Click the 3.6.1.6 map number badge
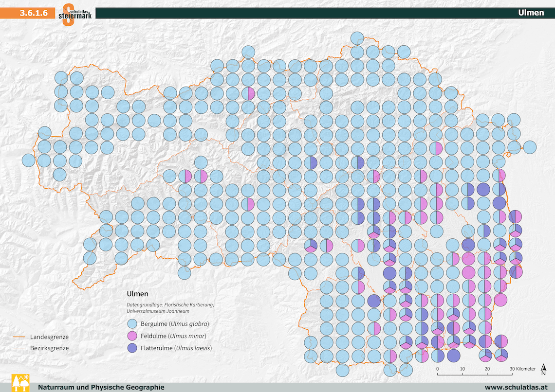 tap(34, 13)
